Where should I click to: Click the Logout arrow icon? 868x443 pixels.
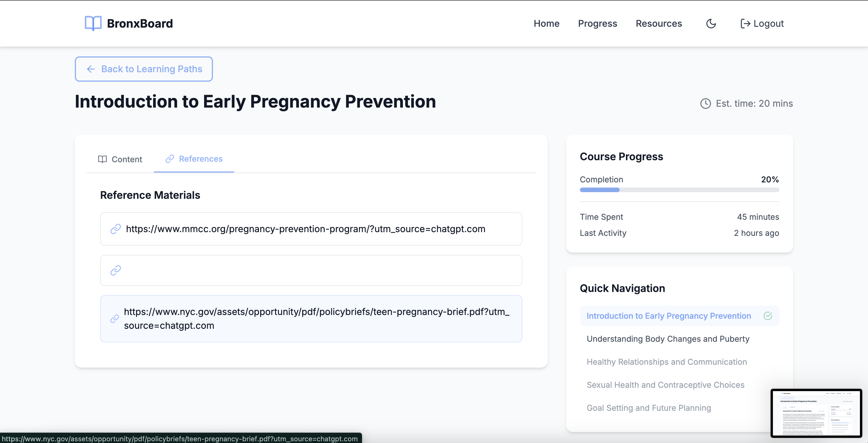point(745,24)
